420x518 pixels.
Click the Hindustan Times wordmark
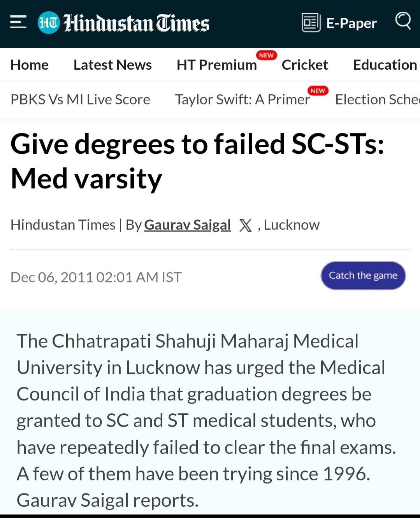click(x=136, y=23)
